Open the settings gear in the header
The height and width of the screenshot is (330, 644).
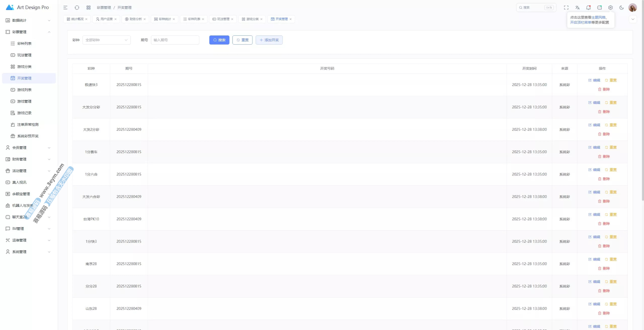click(610, 8)
